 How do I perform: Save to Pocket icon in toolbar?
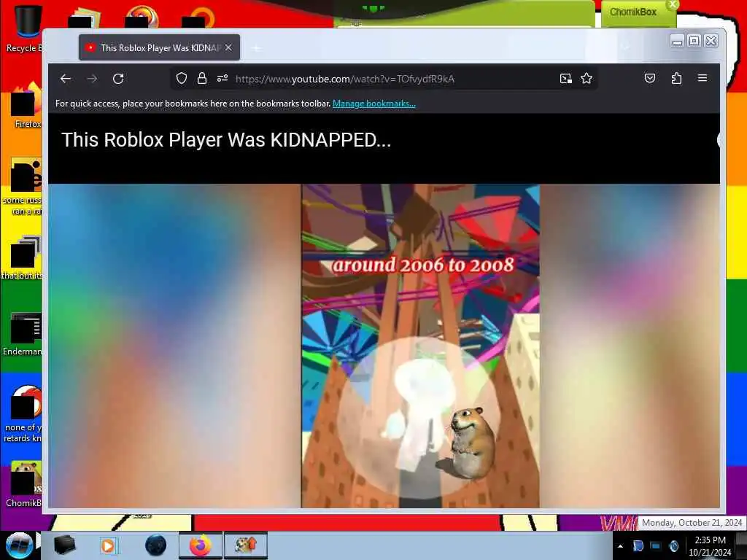click(650, 78)
